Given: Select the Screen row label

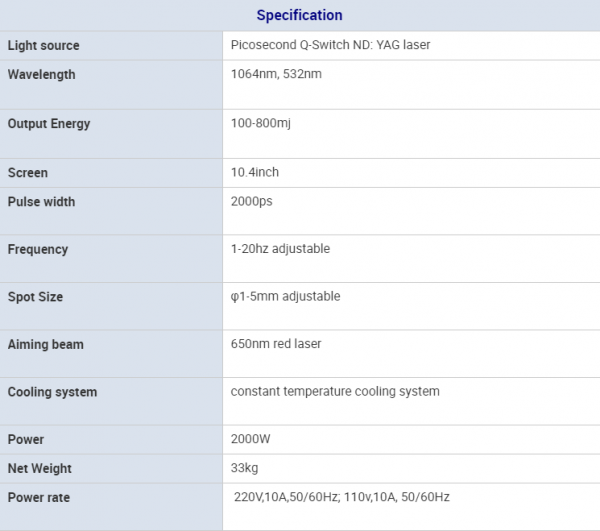Looking at the screenshot, I should (28, 173).
